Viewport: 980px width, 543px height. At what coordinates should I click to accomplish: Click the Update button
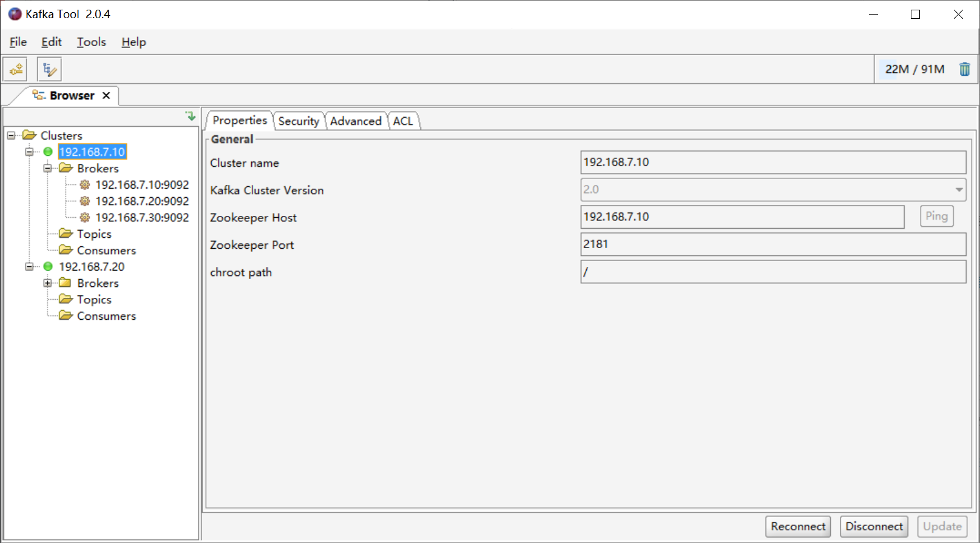coord(942,526)
